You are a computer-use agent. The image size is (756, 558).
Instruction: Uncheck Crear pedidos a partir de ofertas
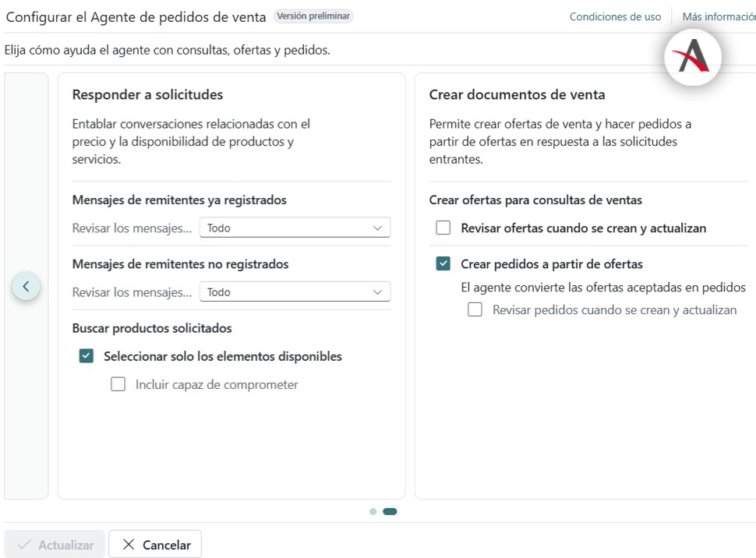point(443,264)
